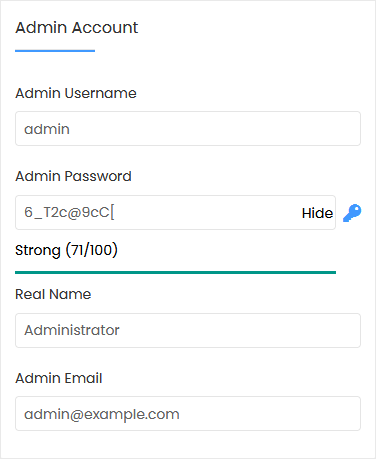
Task: Click the blue underline below Admin Account
Action: pyautogui.click(x=55, y=51)
